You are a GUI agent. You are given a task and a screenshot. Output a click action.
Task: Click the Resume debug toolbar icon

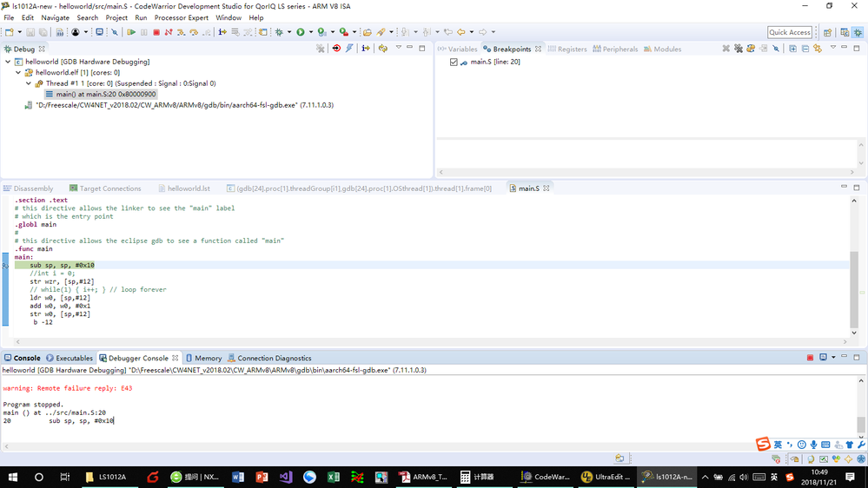(x=131, y=32)
